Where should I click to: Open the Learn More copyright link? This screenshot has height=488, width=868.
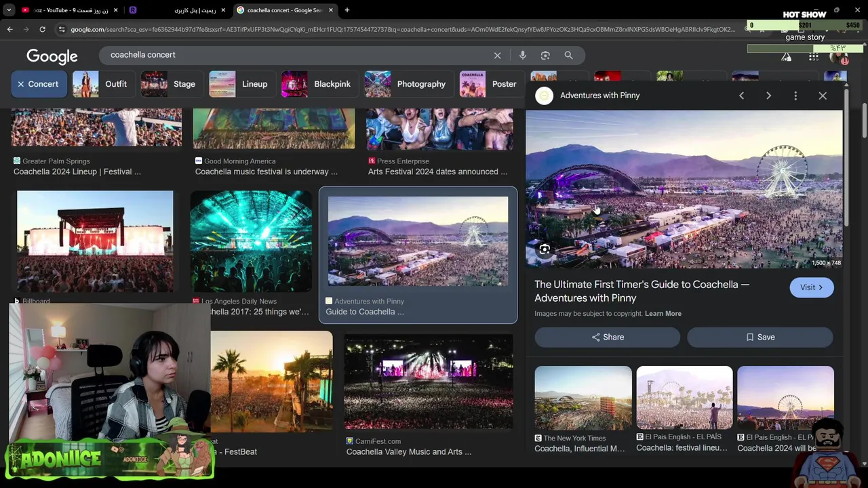663,314
